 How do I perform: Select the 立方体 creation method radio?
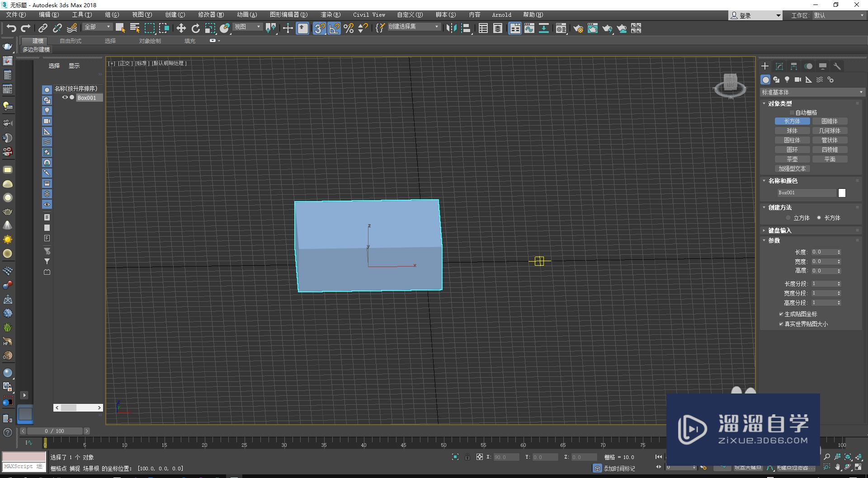click(x=788, y=218)
